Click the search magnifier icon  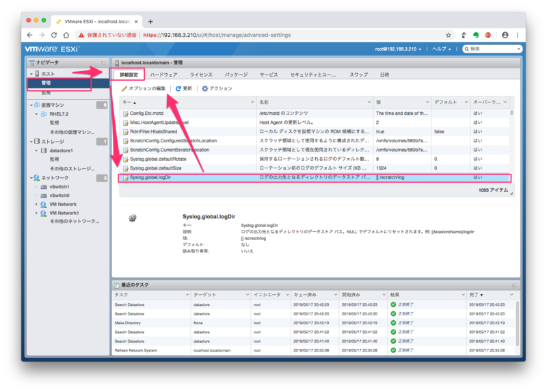click(466, 49)
